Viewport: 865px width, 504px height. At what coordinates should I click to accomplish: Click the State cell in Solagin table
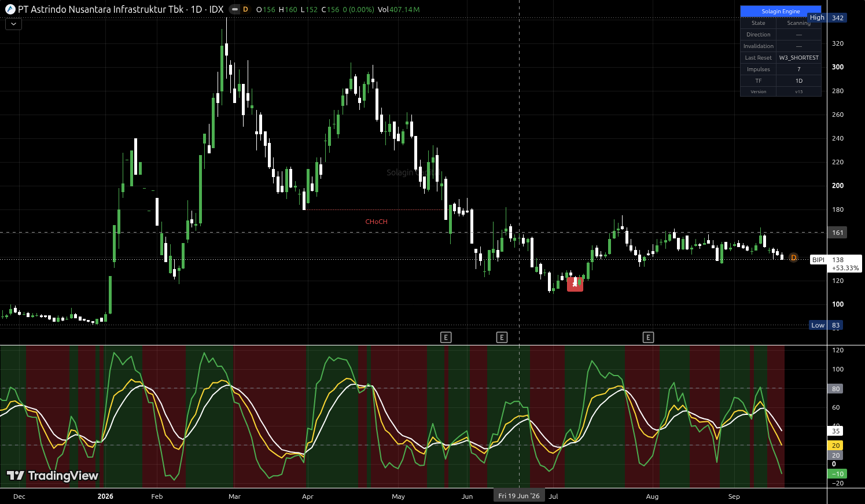tap(759, 23)
